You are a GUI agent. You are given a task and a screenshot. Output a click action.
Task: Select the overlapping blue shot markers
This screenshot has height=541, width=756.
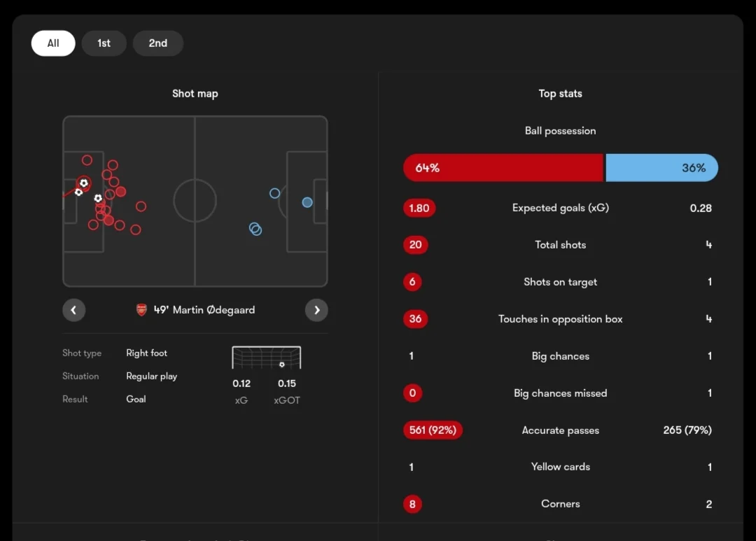(255, 229)
